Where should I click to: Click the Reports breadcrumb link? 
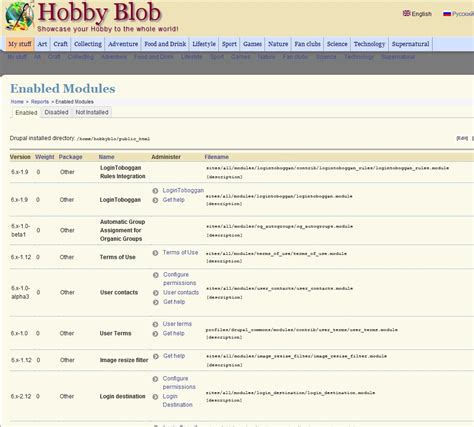click(40, 102)
